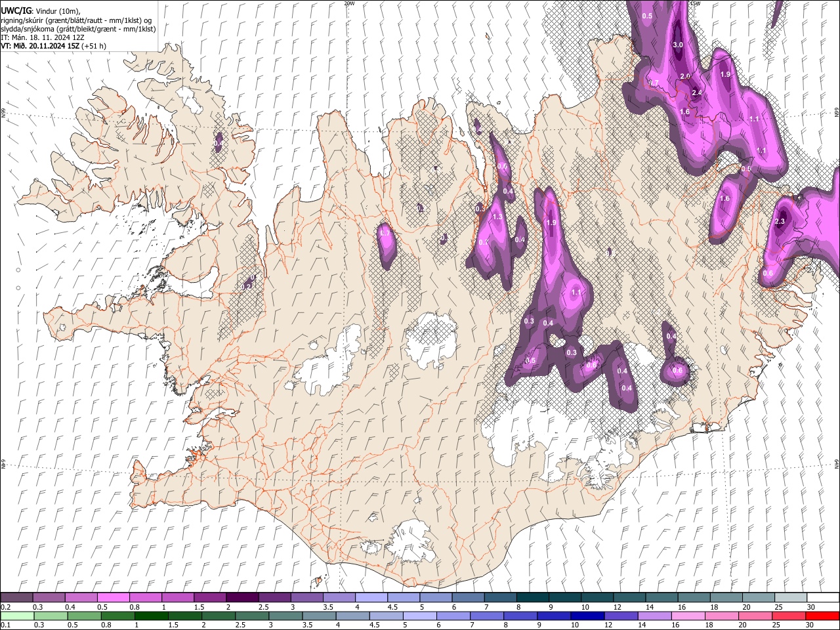Click the '20W' longitude label
The width and height of the screenshot is (840, 630).
coord(349,3)
